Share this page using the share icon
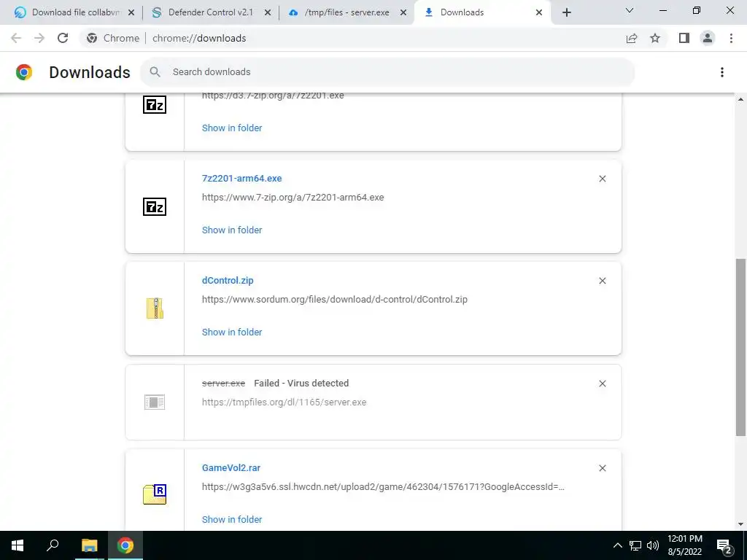The width and height of the screenshot is (747, 560). tap(632, 38)
